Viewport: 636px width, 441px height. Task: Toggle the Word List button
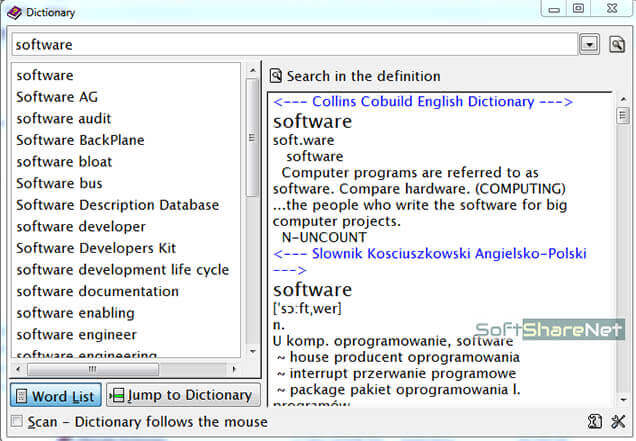point(56,396)
